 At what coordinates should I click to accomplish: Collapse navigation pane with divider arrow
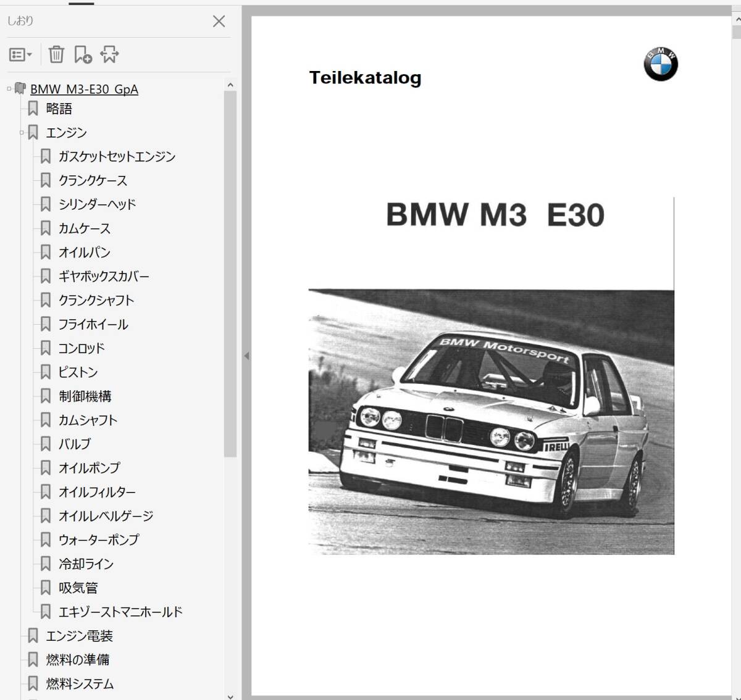point(246,356)
